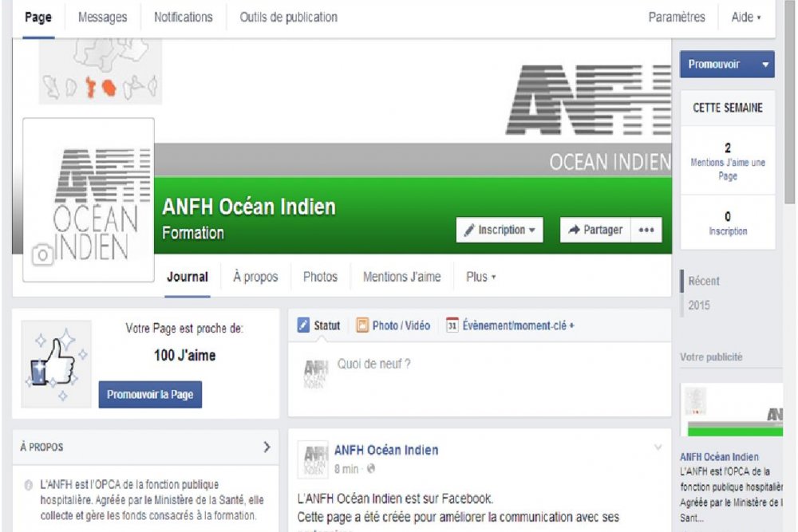798x532 pixels.
Task: Click the camera icon on profile picture
Action: pos(42,254)
